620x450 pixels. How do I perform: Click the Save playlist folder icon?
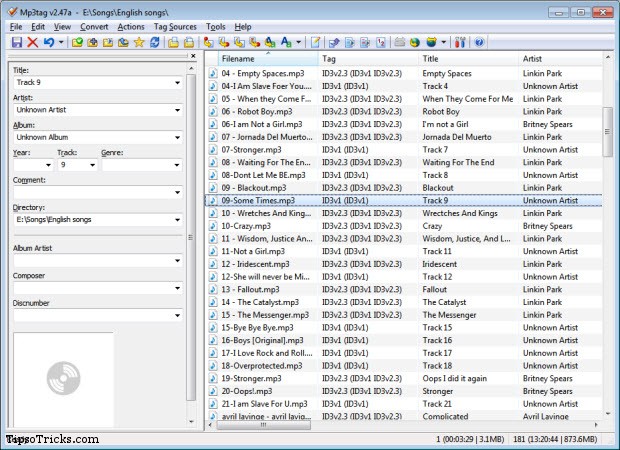point(189,42)
